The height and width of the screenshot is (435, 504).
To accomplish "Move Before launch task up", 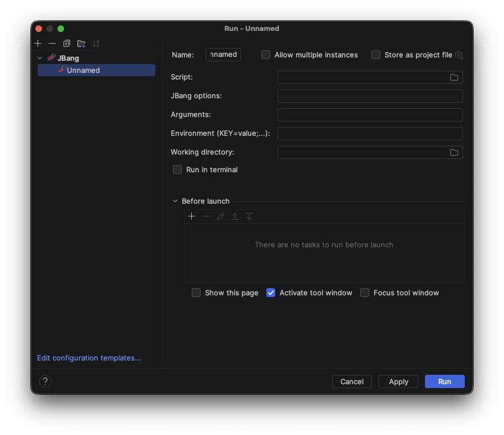I will [235, 216].
